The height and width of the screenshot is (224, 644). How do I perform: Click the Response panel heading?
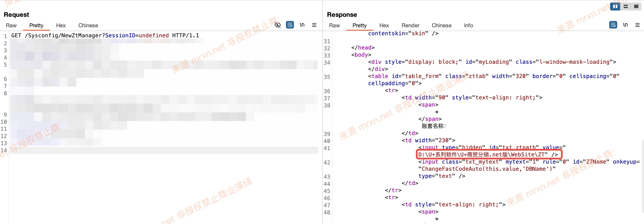pos(342,14)
